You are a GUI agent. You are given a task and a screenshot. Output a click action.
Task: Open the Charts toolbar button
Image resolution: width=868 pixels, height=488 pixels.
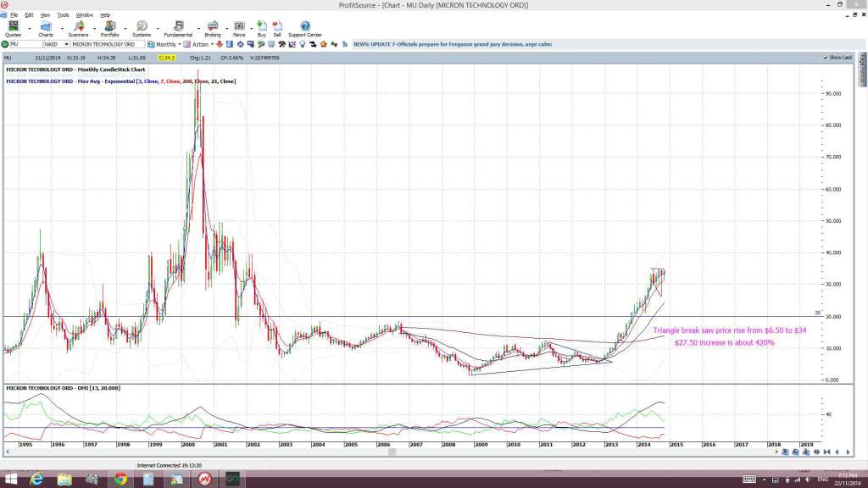click(46, 29)
